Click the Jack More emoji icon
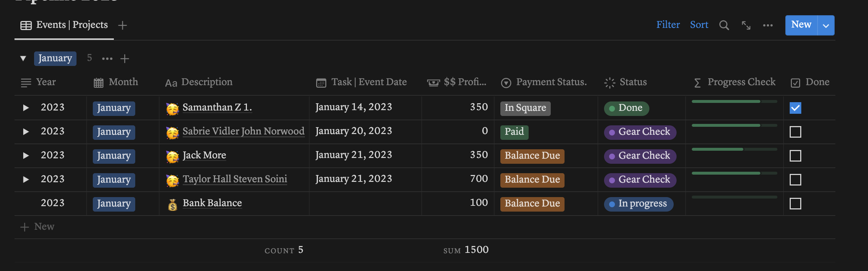The width and height of the screenshot is (868, 271). (x=173, y=156)
